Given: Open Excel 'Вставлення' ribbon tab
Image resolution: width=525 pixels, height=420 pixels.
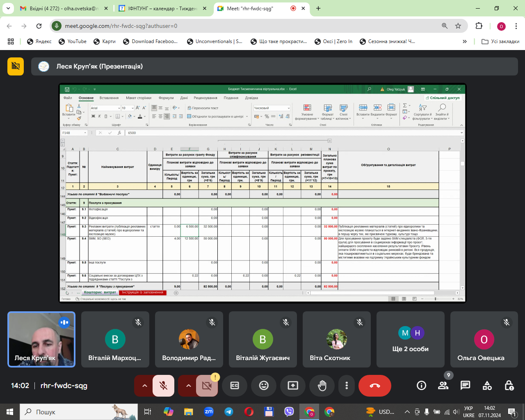Looking at the screenshot, I should [109, 98].
